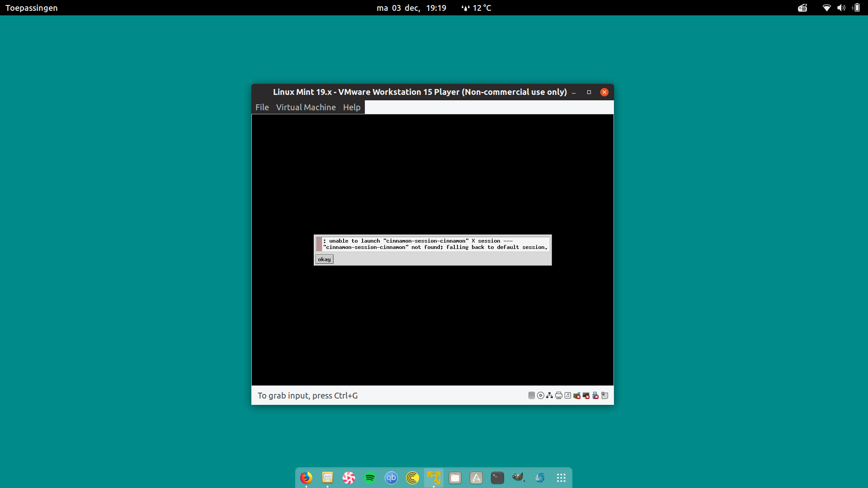Image resolution: width=868 pixels, height=488 pixels.
Task: Click the disconnected display device icon
Action: [586, 395]
